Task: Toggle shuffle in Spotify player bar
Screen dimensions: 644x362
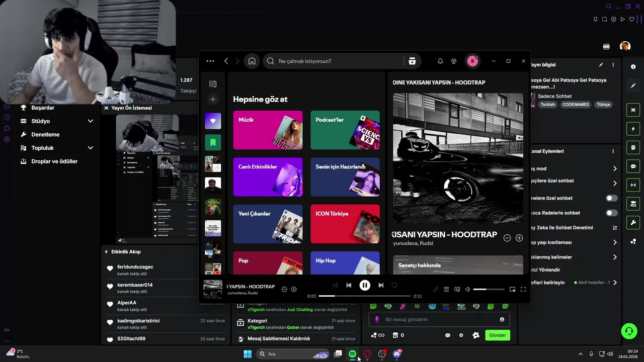Action: click(x=335, y=285)
